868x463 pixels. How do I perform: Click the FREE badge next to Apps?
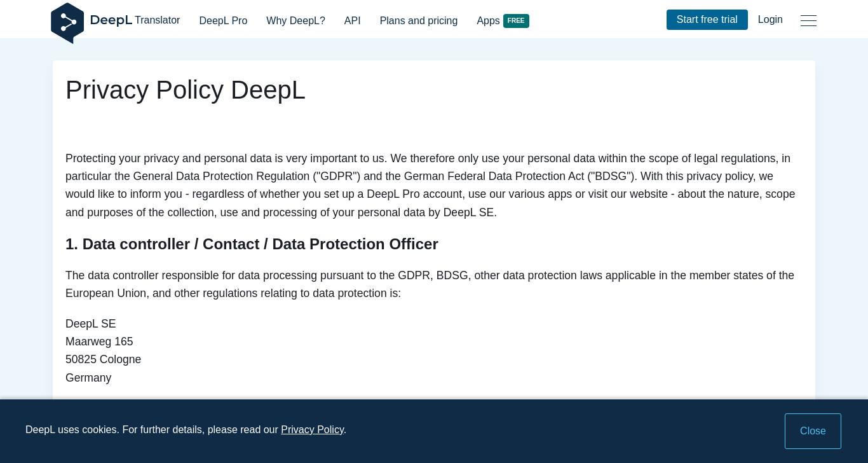516,21
